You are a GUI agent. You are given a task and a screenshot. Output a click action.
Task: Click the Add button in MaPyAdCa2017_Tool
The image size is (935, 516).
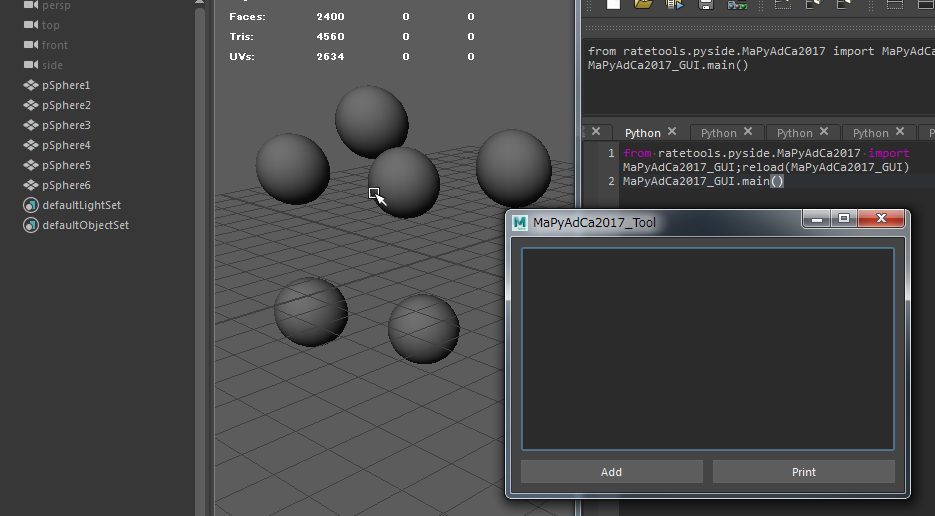click(x=612, y=472)
